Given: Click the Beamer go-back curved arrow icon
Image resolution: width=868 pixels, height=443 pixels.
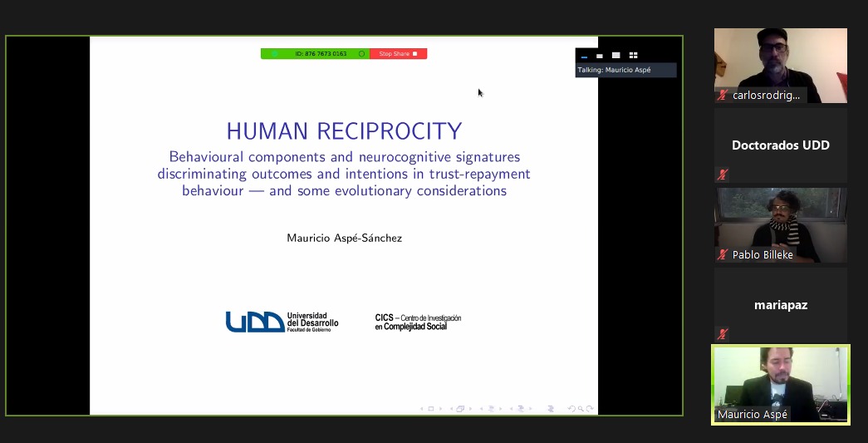Looking at the screenshot, I should [x=571, y=409].
